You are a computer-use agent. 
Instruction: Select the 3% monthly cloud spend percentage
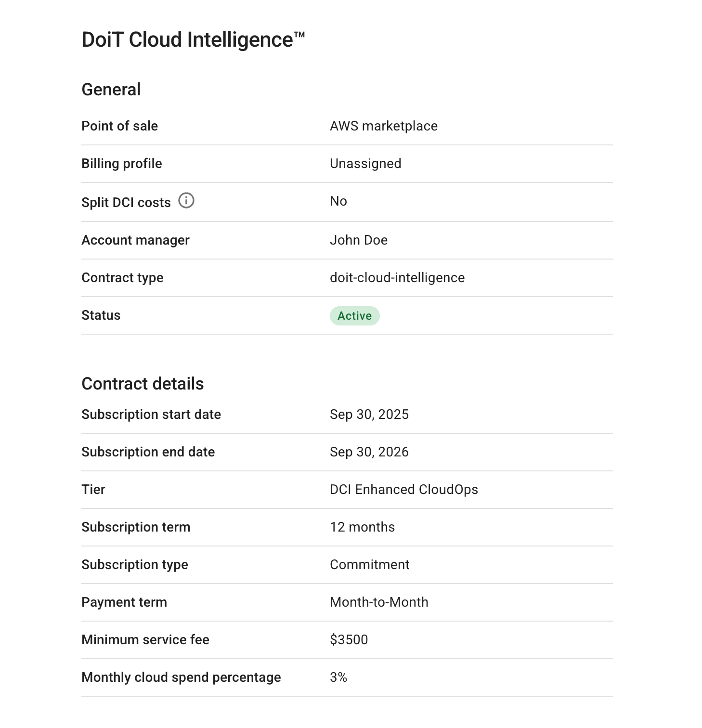338,677
